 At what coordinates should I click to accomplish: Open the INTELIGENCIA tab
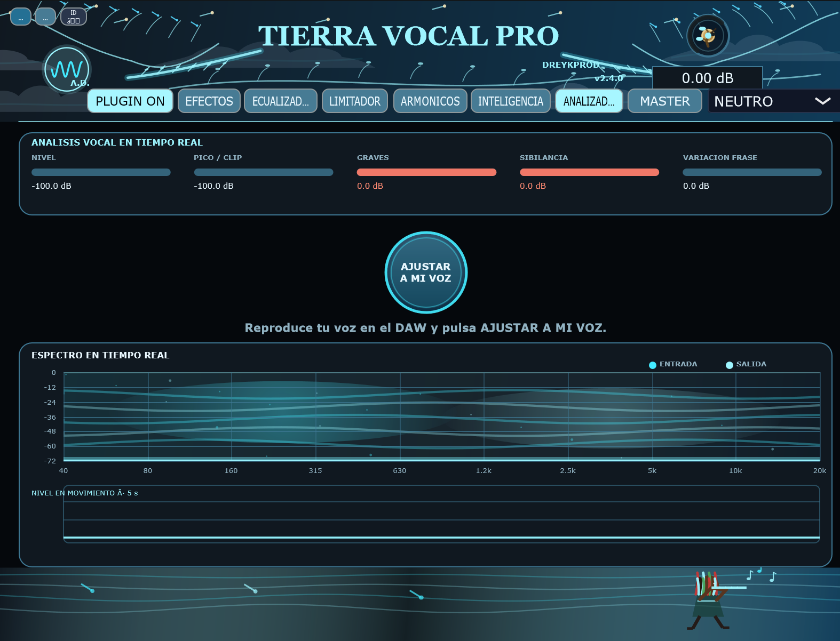click(511, 101)
